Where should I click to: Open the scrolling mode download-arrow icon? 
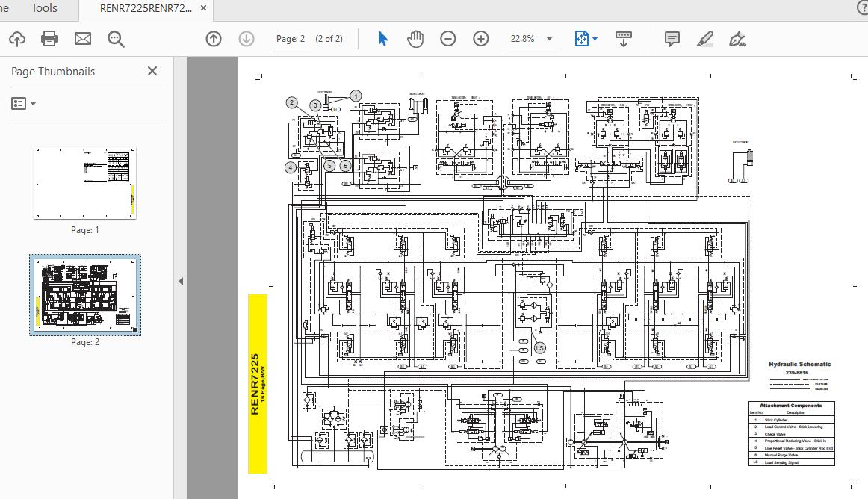click(x=623, y=39)
